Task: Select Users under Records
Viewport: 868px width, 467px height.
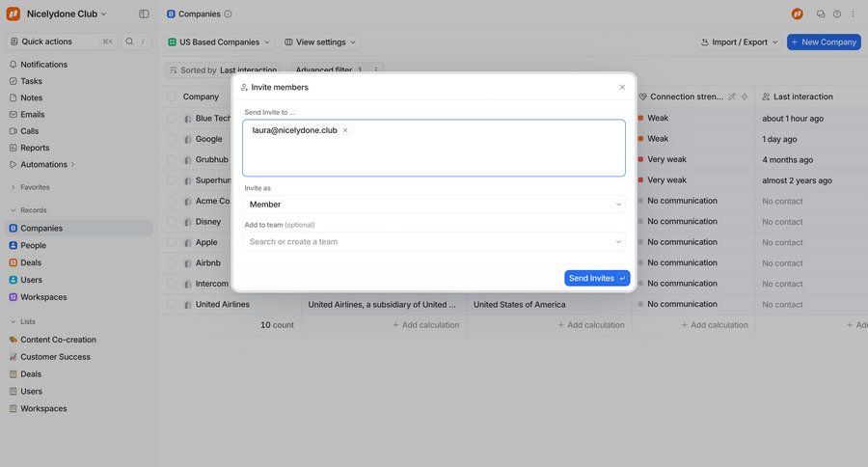Action: pos(79,280)
